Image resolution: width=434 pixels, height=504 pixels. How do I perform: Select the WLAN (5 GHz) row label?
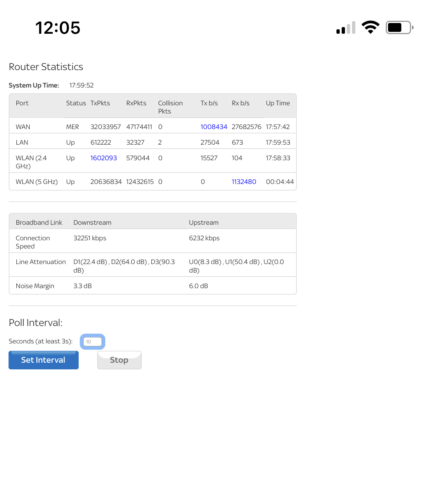[37, 182]
